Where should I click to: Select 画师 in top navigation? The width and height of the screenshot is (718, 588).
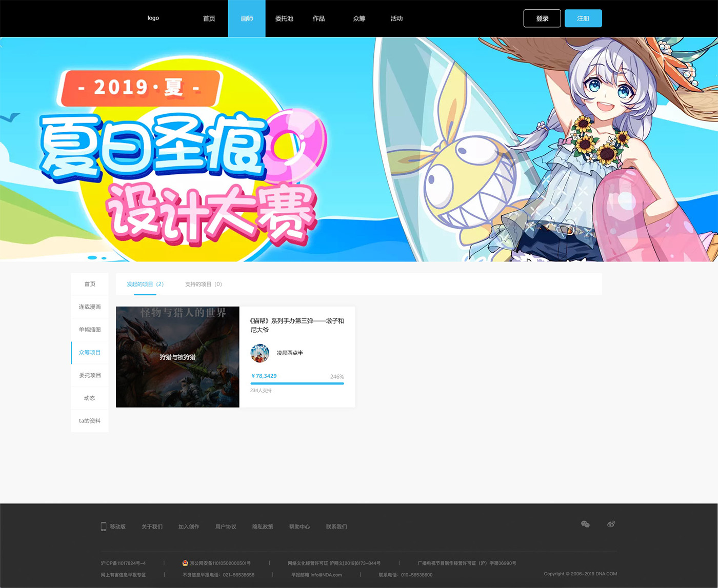pos(247,18)
